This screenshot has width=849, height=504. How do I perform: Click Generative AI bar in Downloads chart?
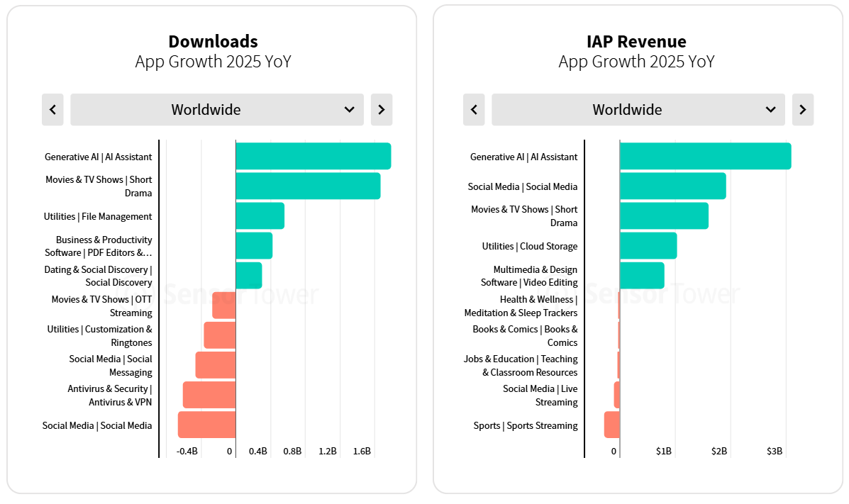point(313,157)
